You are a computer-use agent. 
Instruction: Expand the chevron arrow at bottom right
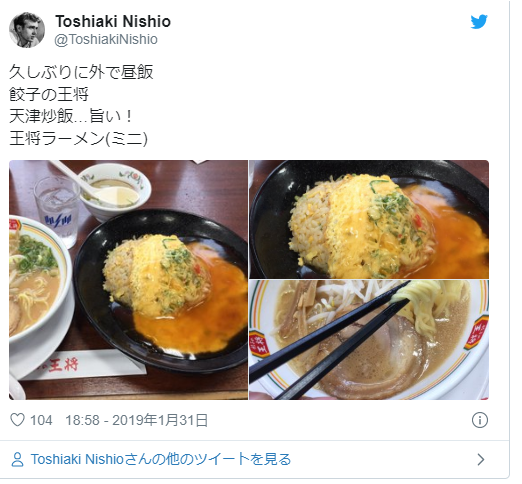(x=481, y=459)
